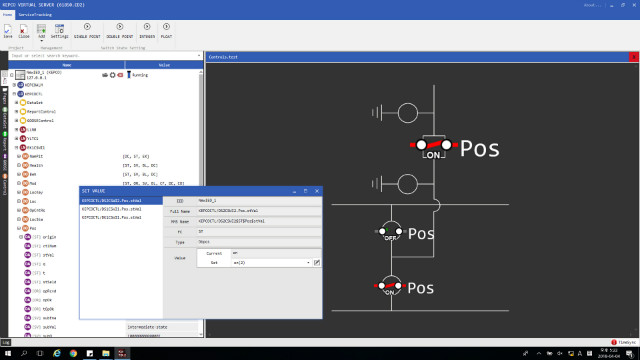
Task: Select the DOUBLE POINT switch state
Action: (x=120, y=31)
